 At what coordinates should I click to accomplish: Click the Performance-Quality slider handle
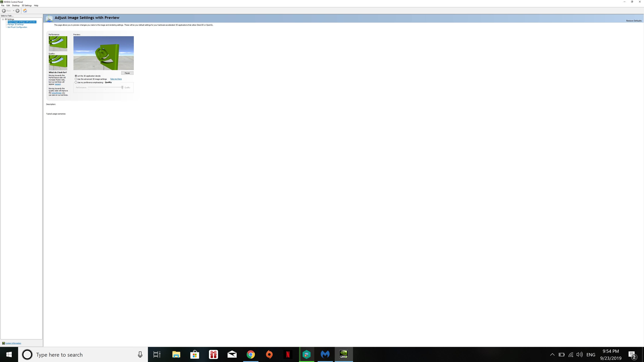(122, 87)
